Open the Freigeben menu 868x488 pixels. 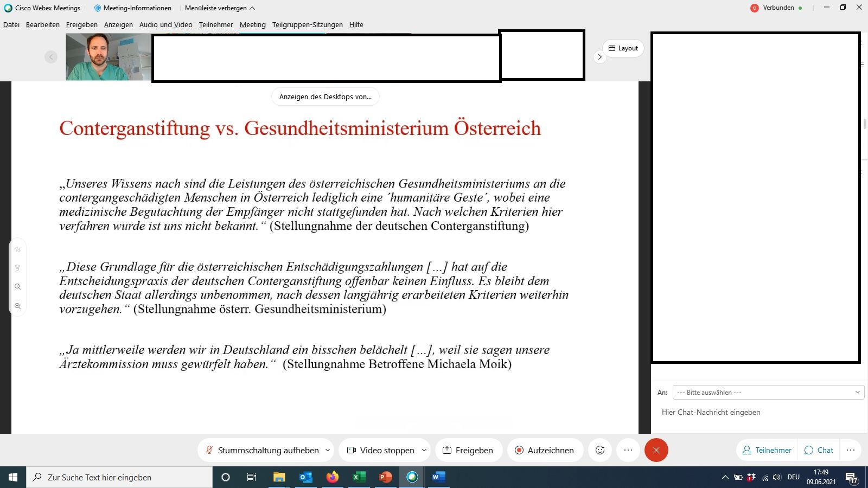point(82,24)
